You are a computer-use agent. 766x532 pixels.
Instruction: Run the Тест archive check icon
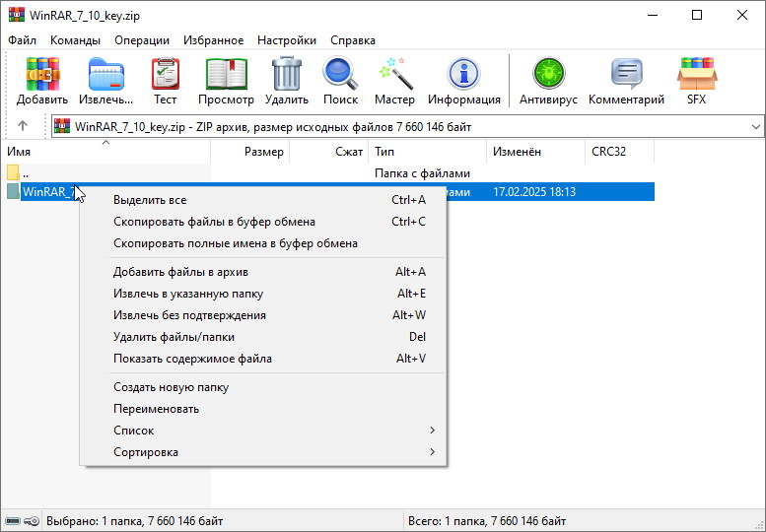(165, 74)
